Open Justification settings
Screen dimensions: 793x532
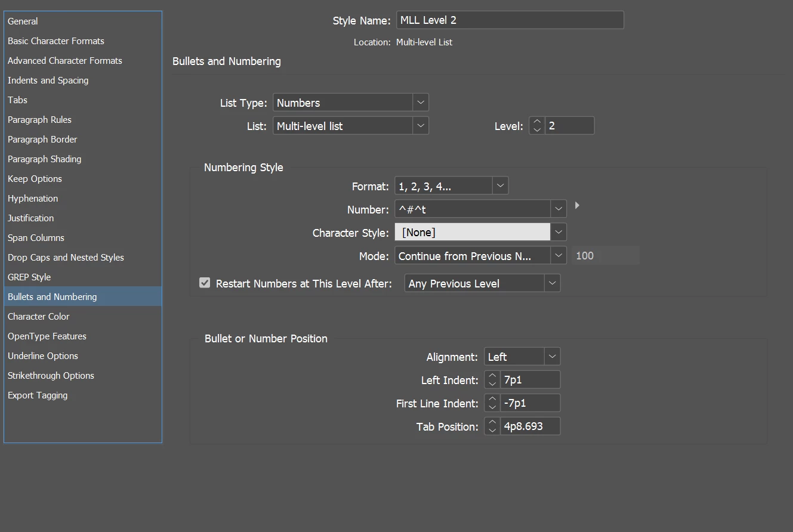point(82,218)
